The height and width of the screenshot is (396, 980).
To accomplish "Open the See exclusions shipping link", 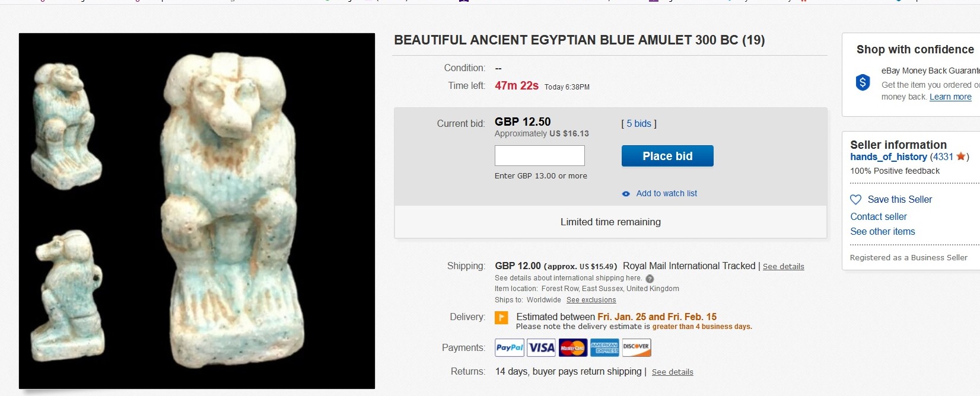I will [x=591, y=300].
